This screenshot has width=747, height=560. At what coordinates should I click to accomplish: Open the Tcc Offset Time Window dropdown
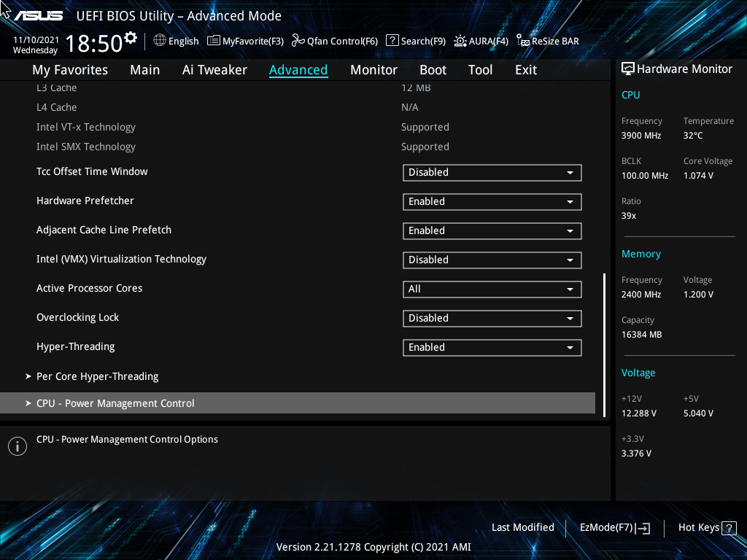tap(492, 172)
